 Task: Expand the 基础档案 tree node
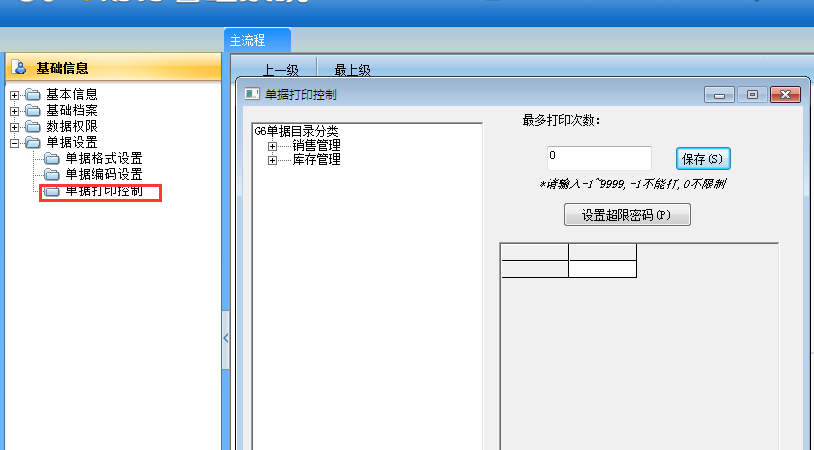tap(15, 111)
